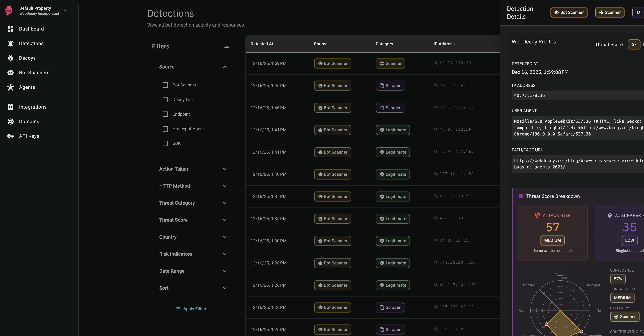Viewport: 644px width, 336px height.
Task: Click the Integrations icon in sidebar
Action: coord(10,107)
